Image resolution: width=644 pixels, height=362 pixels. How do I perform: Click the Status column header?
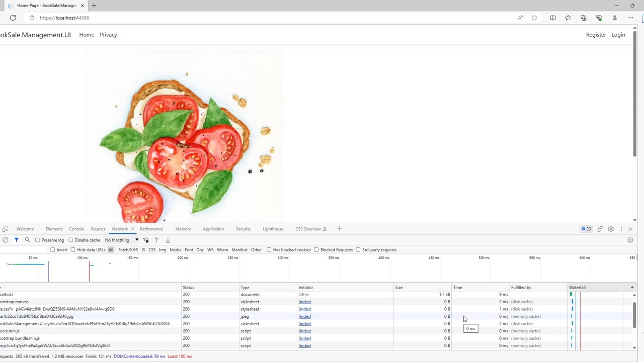[x=210, y=287]
